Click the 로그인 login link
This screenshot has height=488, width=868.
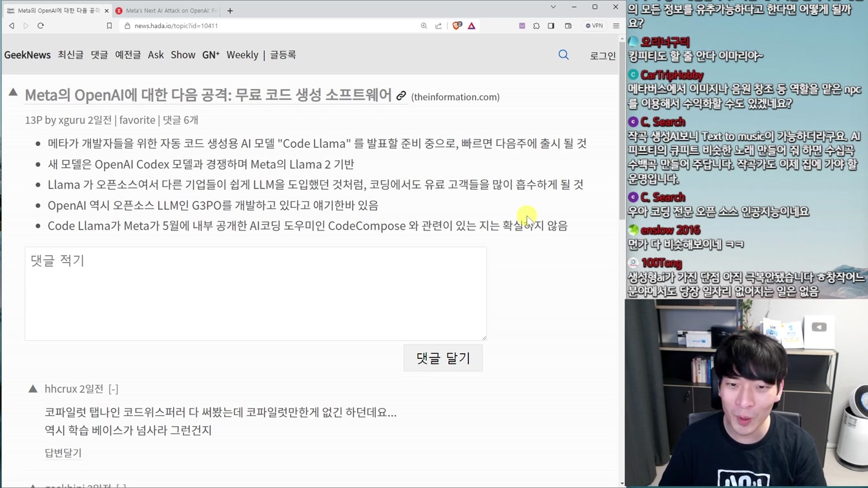(603, 56)
